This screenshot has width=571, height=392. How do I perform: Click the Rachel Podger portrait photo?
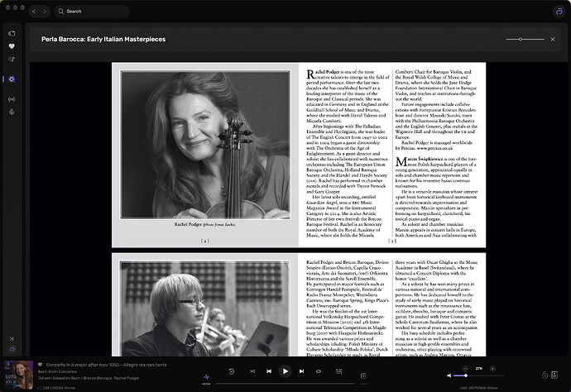pos(205,145)
